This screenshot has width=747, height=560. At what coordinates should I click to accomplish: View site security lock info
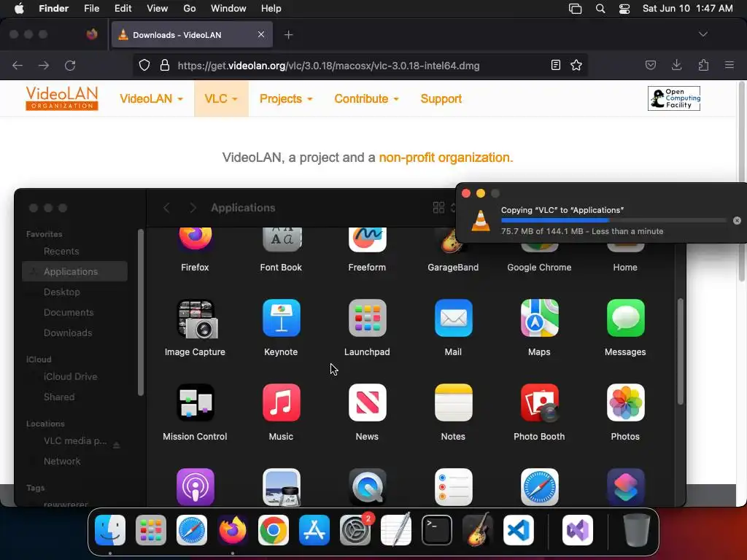165,65
